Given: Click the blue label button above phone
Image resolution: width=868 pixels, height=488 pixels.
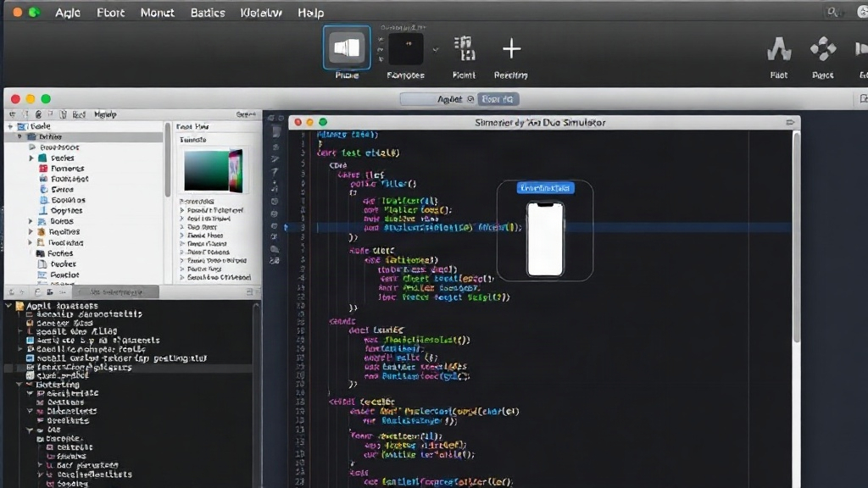Looking at the screenshot, I should coord(545,188).
